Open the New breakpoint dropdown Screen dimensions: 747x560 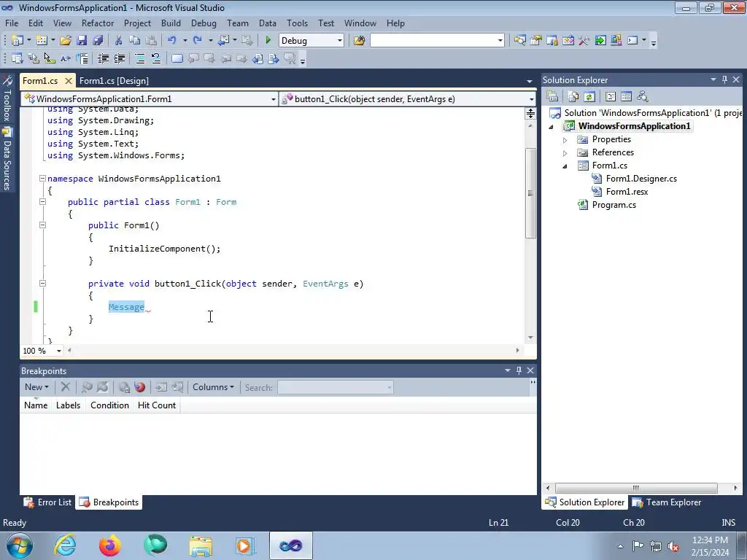tap(36, 387)
